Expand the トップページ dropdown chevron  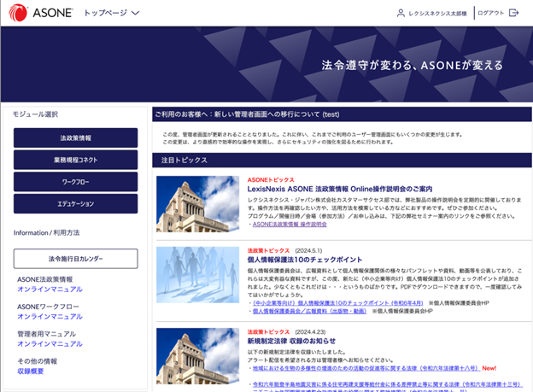(135, 13)
